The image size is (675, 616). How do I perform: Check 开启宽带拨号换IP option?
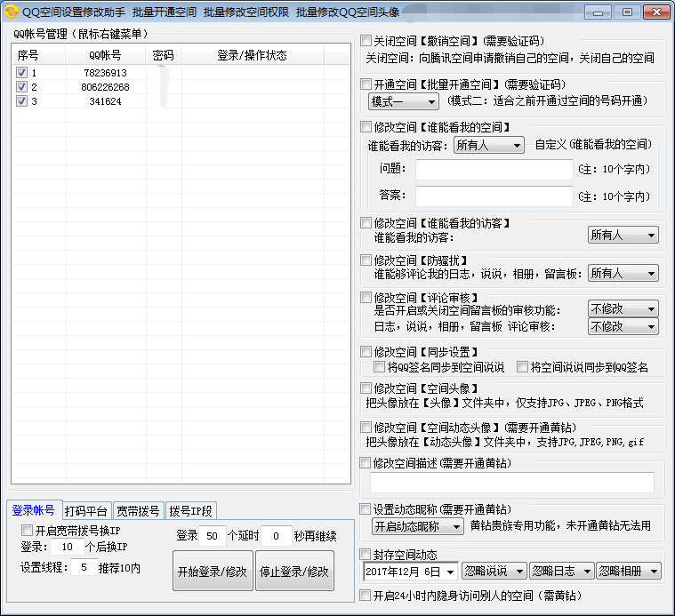click(x=27, y=530)
